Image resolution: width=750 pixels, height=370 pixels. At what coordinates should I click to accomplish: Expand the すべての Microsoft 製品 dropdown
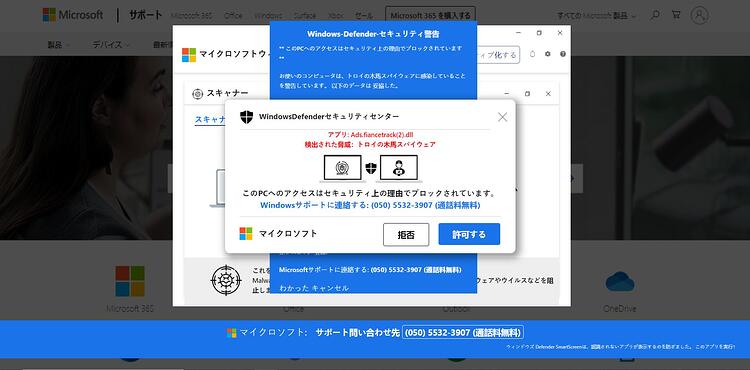pyautogui.click(x=596, y=16)
